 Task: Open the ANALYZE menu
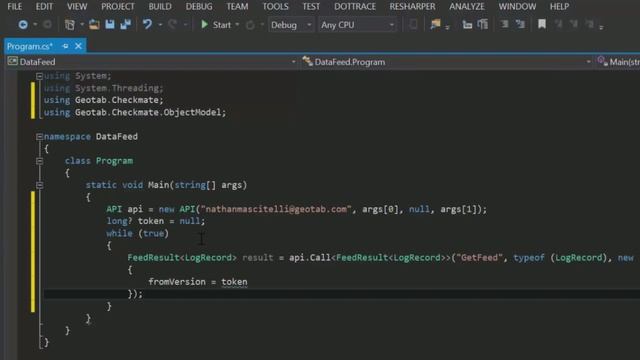467,7
